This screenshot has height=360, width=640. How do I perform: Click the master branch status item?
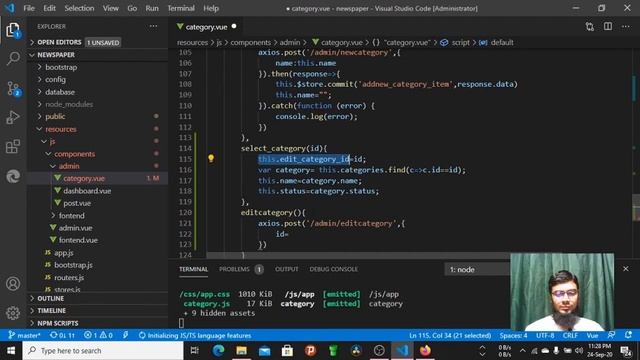coord(25,335)
